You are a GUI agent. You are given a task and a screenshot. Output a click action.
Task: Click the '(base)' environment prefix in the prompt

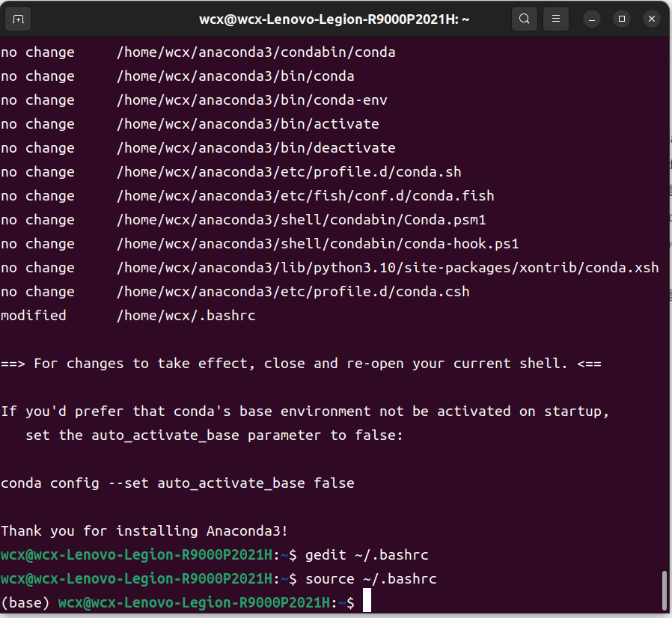(x=25, y=604)
